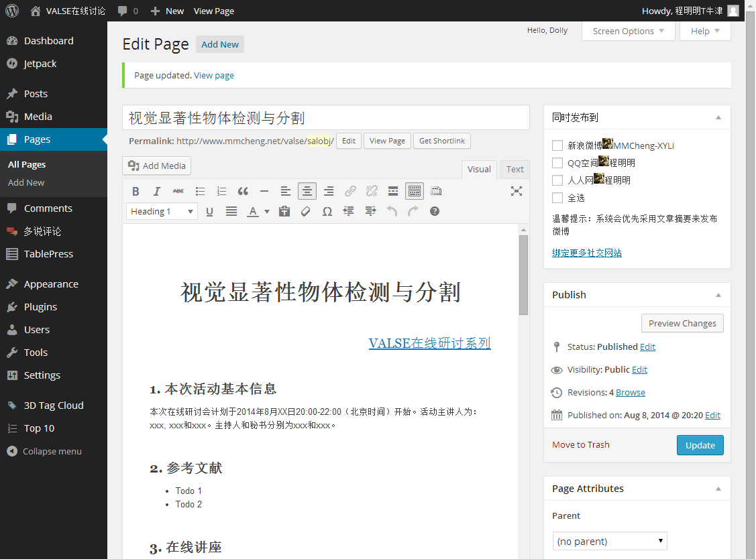Open the Parent page dropdown

610,541
